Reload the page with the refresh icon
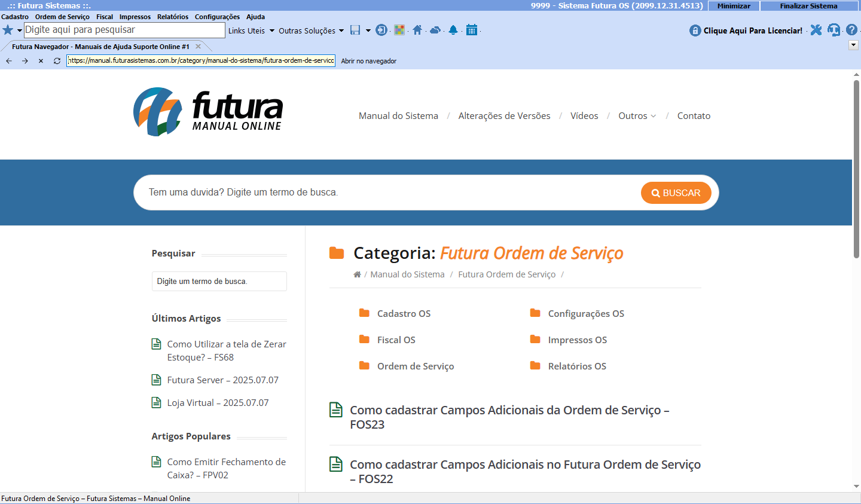The height and width of the screenshot is (504, 861). click(57, 61)
